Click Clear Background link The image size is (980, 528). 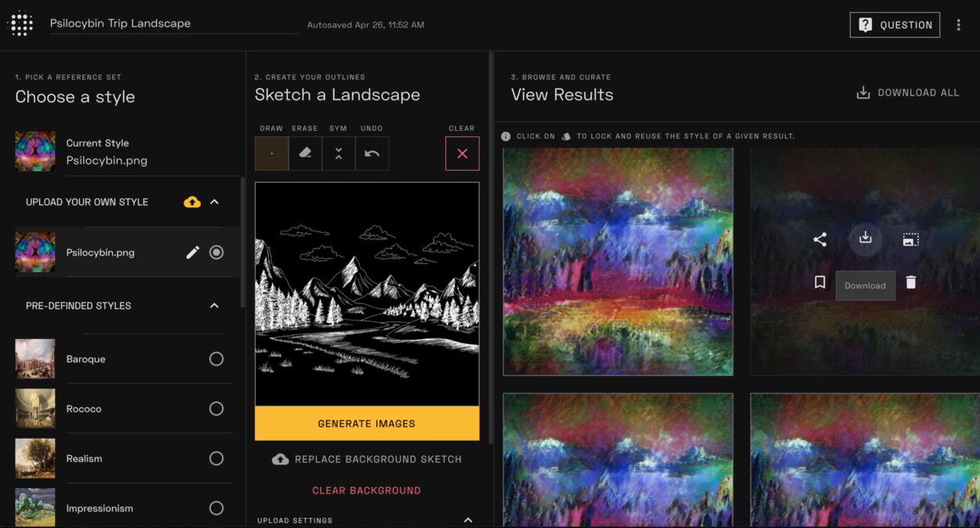coord(367,490)
